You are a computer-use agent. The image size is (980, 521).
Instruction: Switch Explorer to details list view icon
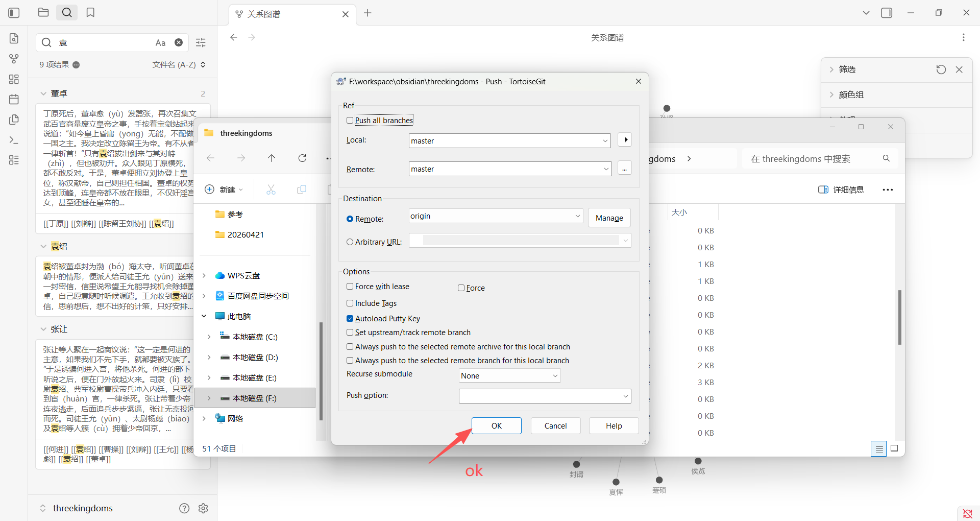[x=878, y=449]
